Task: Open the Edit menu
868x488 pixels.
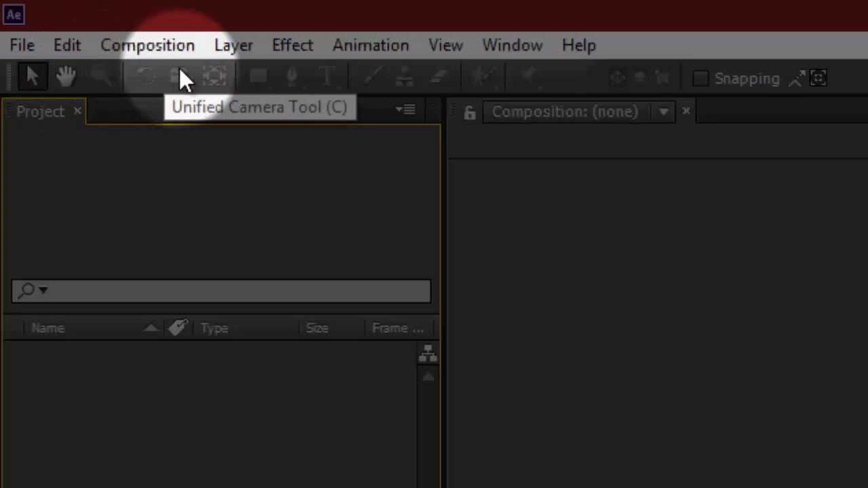Action: coord(67,45)
